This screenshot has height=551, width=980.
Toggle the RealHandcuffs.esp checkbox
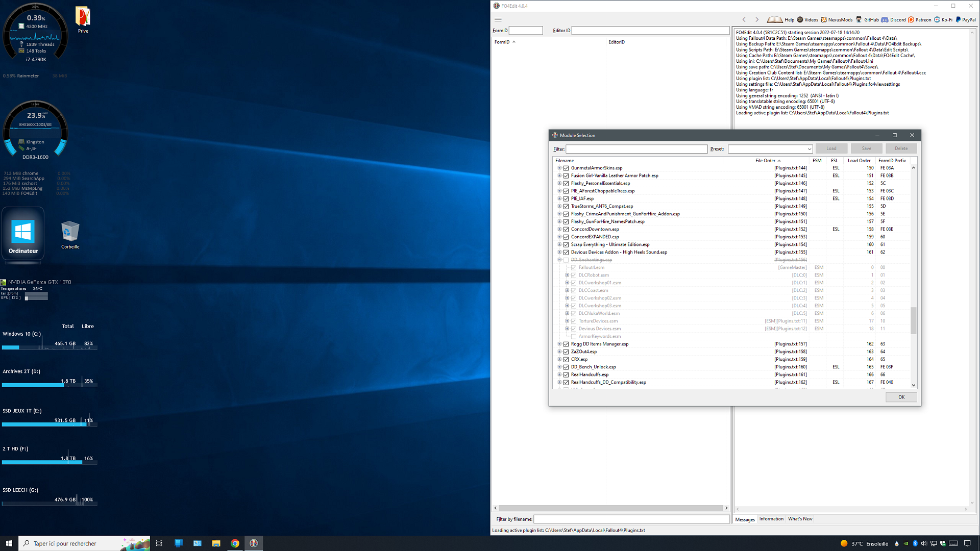(566, 374)
